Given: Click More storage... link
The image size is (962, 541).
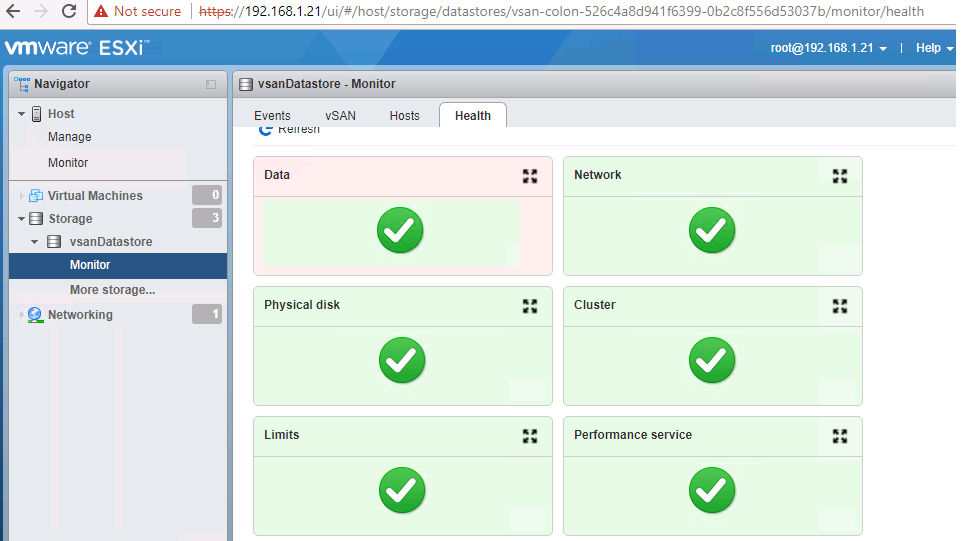Looking at the screenshot, I should tap(112, 290).
